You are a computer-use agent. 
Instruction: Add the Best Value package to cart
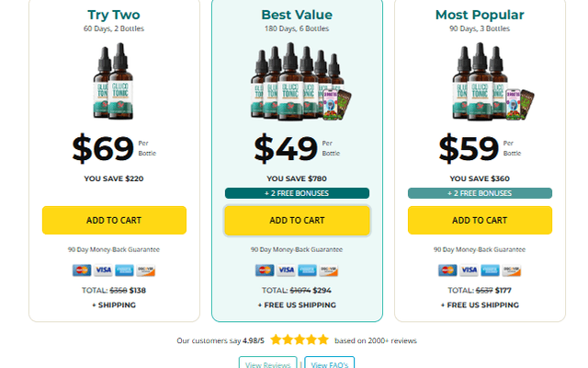297,220
